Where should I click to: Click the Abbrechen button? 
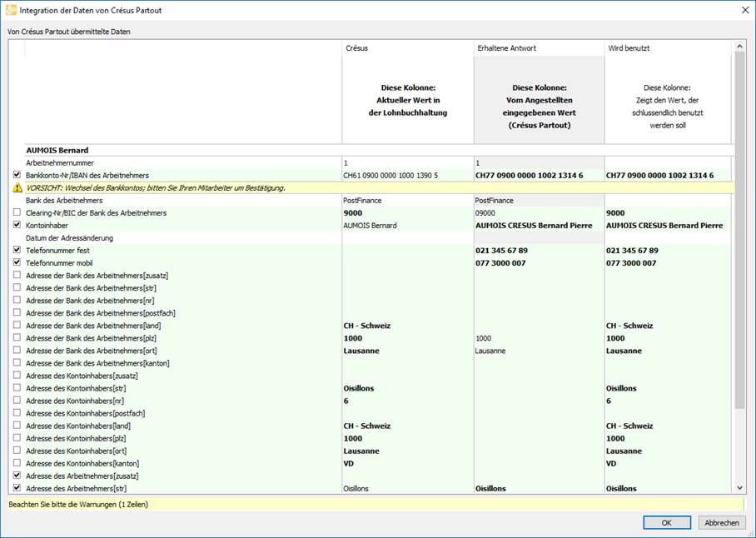click(x=722, y=522)
